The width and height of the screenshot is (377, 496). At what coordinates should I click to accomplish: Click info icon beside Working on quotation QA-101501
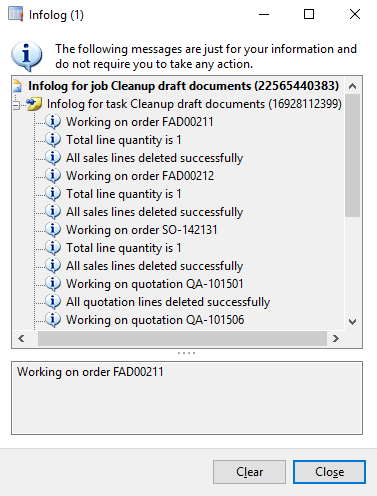coord(53,284)
